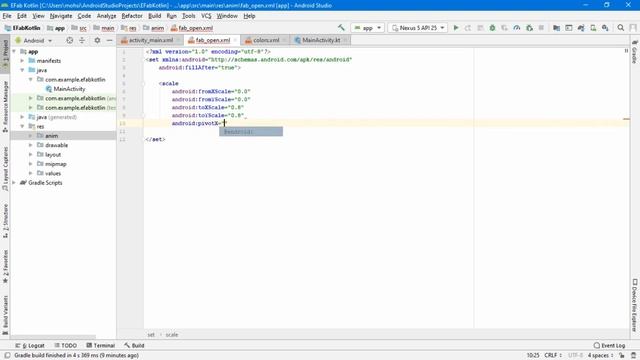Open the Terminal tool window
The width and height of the screenshot is (640, 360).
coord(100,345)
